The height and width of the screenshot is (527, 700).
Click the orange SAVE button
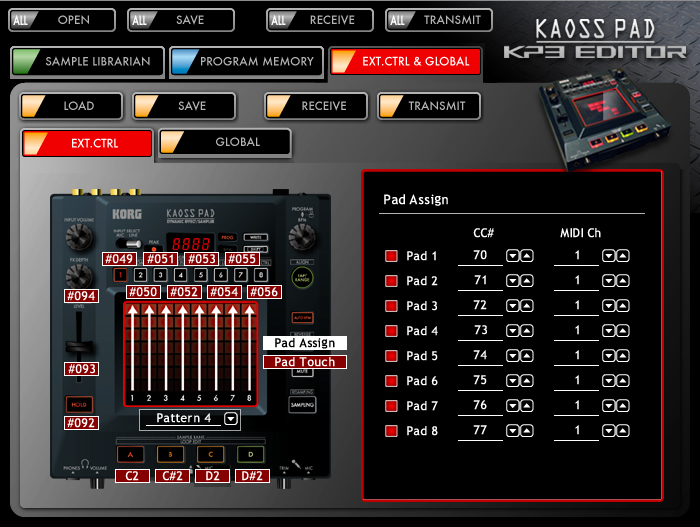click(184, 106)
